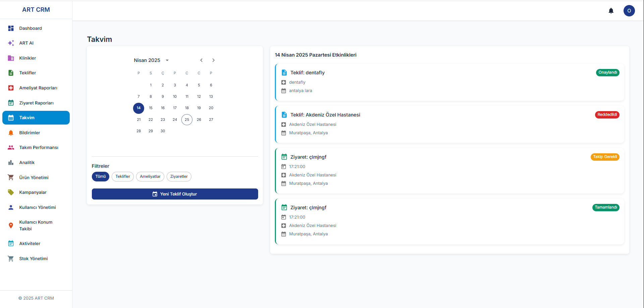
Task: Click the red Reddedildi status badge
Action: [607, 115]
